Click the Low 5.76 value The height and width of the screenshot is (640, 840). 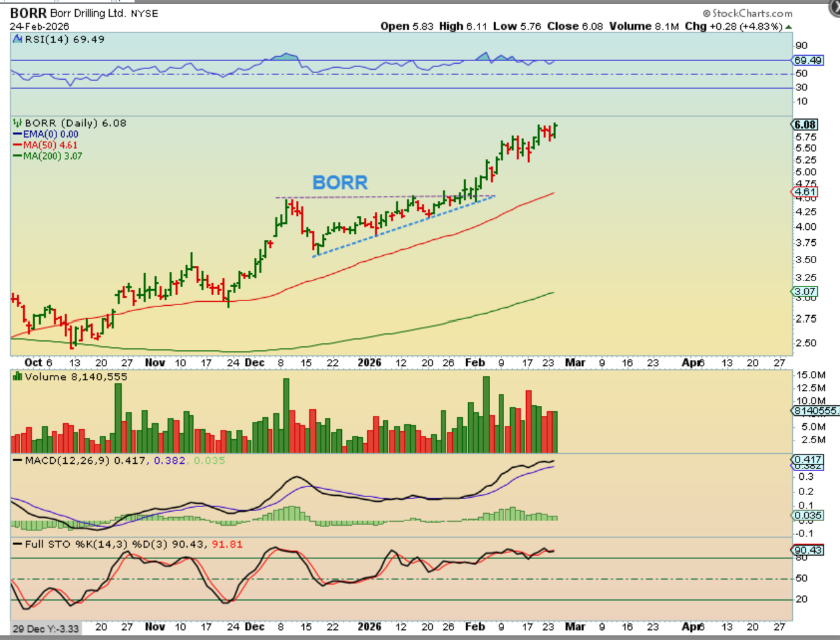click(x=517, y=26)
